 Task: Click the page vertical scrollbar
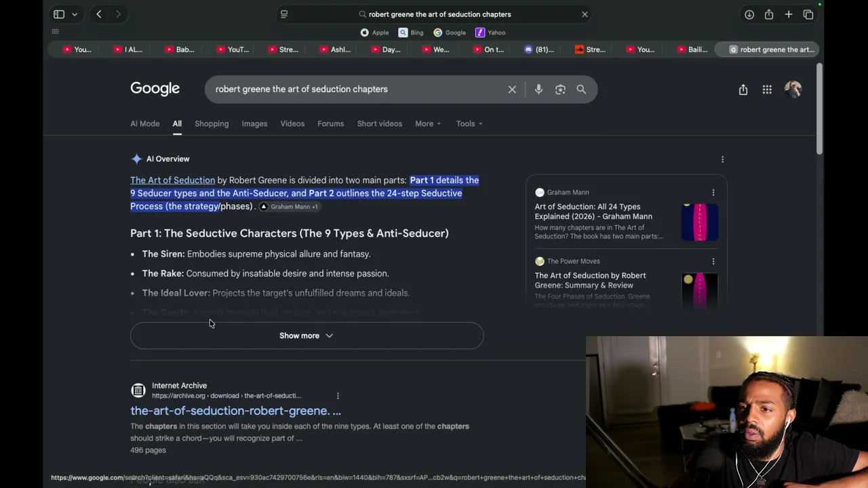819,108
